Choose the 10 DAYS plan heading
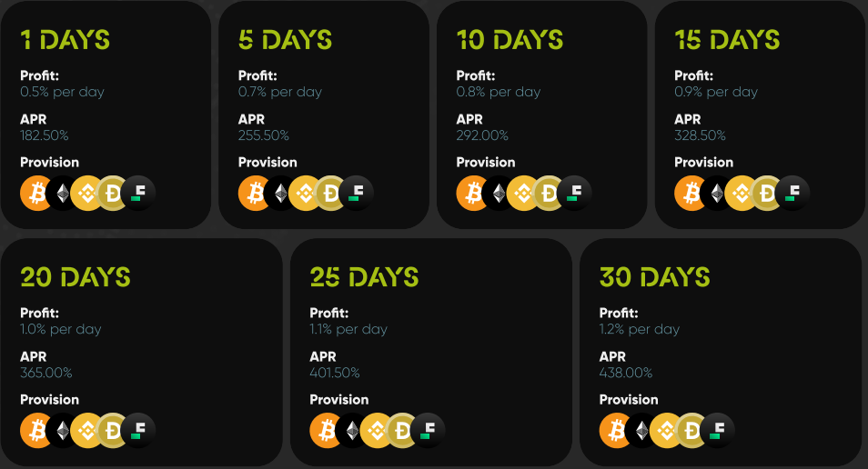The width and height of the screenshot is (868, 469). pos(510,40)
